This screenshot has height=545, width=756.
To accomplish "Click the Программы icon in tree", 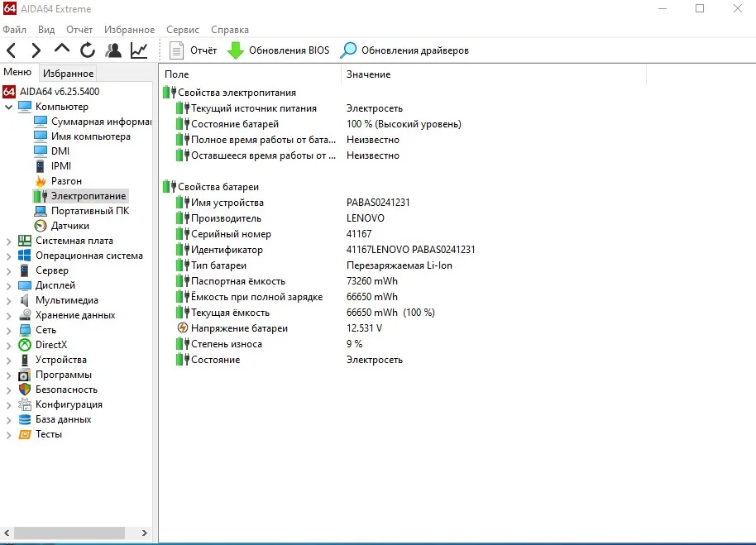I will pyautogui.click(x=25, y=375).
